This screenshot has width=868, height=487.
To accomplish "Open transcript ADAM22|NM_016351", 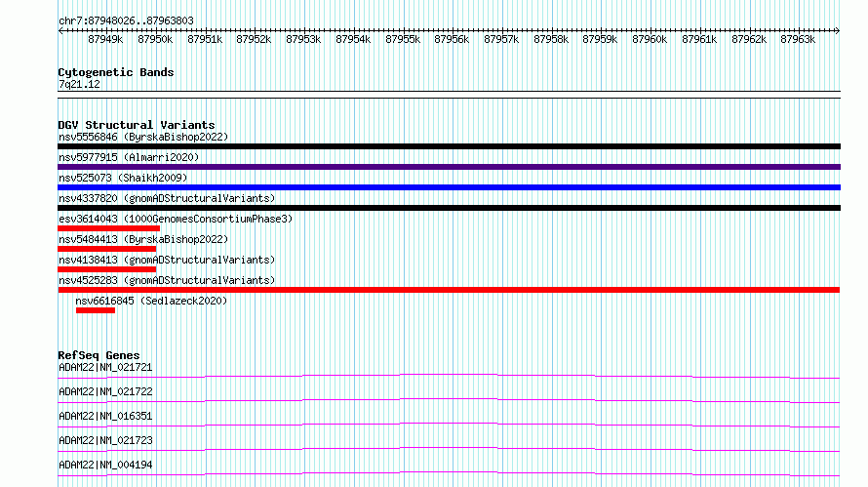I will click(105, 416).
